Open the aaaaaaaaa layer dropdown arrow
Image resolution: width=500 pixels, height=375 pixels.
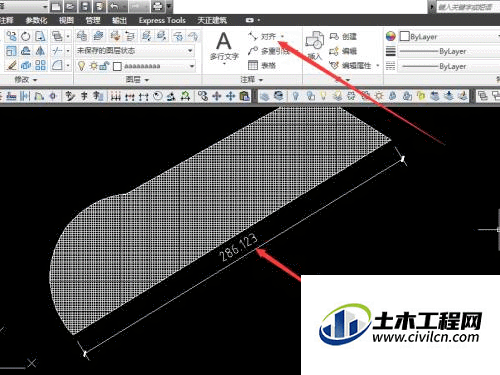point(192,66)
